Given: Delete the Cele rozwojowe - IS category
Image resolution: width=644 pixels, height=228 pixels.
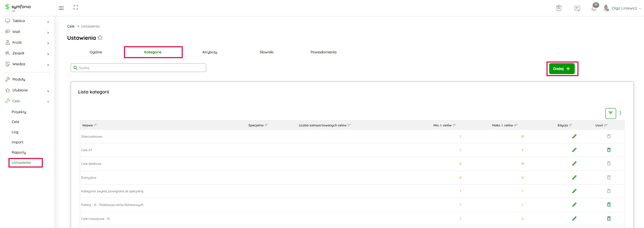Looking at the screenshot, I should point(609,218).
